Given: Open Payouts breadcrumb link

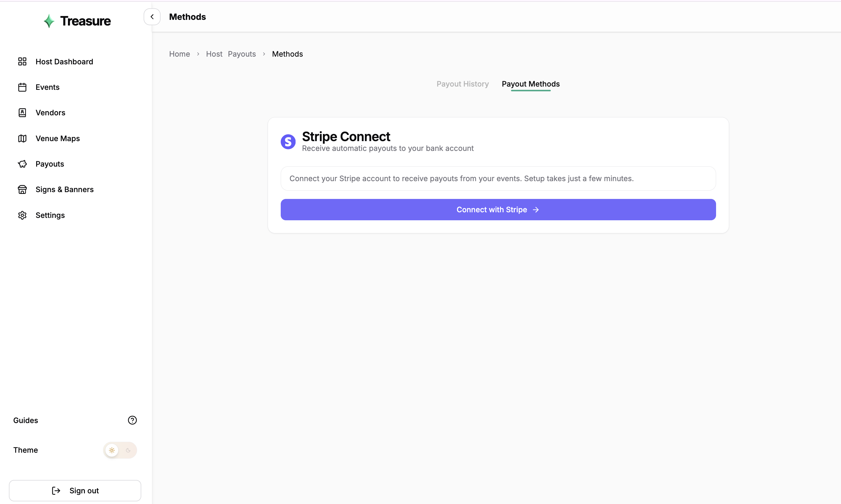Looking at the screenshot, I should (x=242, y=54).
